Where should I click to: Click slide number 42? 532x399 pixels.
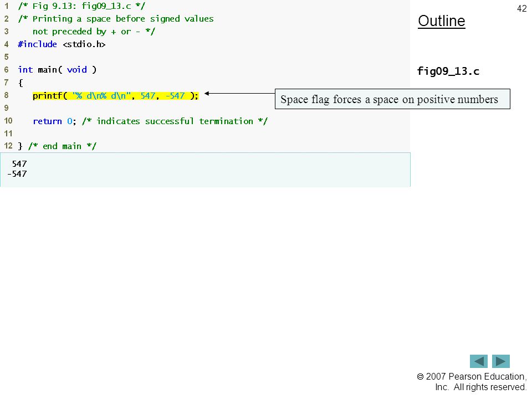pyautogui.click(x=522, y=9)
